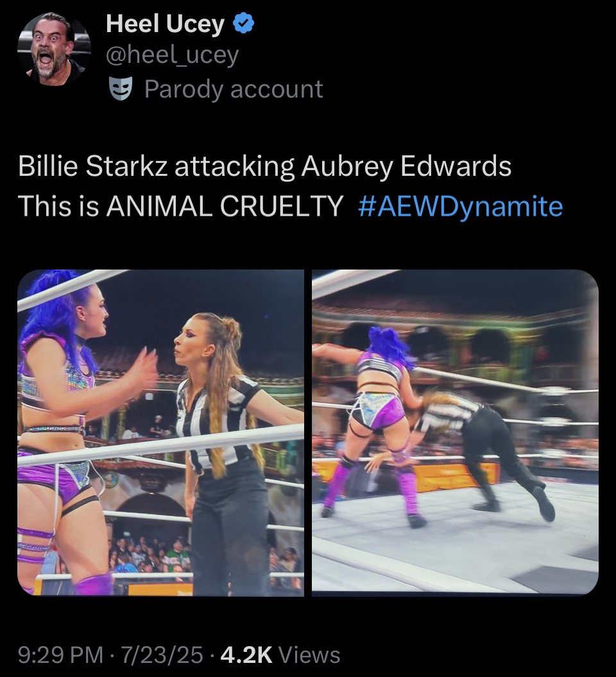Click the 7/23/25 date

tap(162, 655)
